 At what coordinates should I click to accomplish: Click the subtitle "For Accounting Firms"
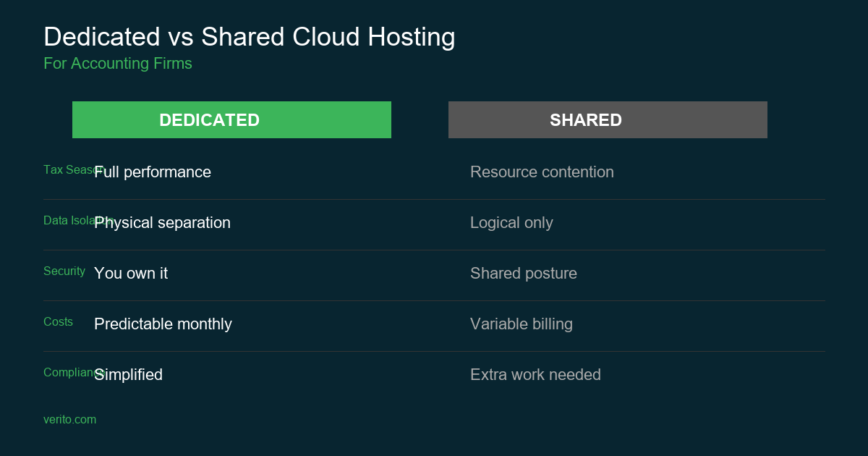(x=118, y=64)
